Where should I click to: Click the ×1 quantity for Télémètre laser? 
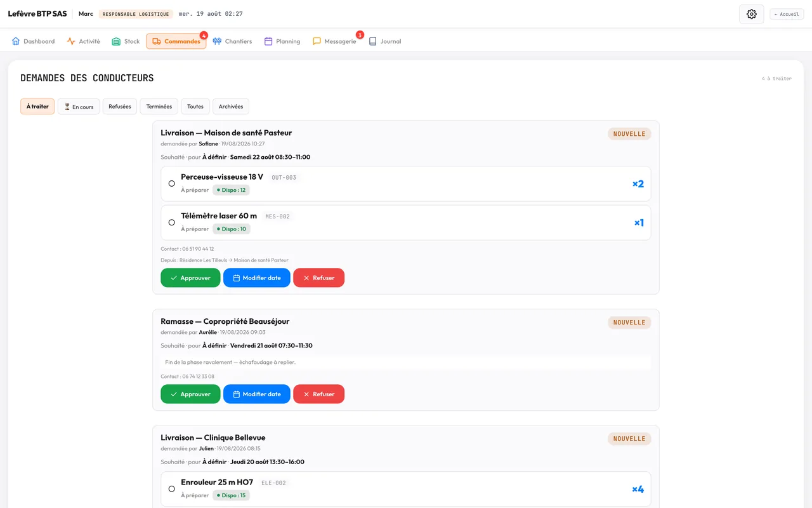639,223
